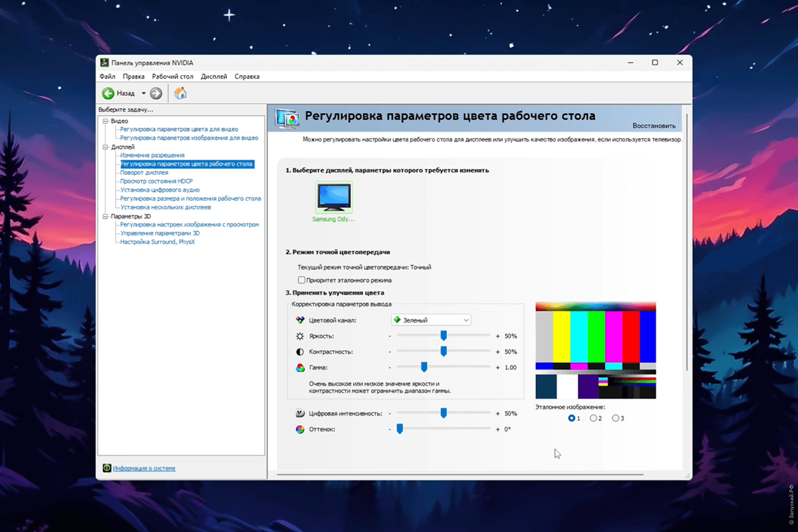Viewport: 798px width, 532px height.
Task: Select highlighted Регулировка параметров цвета рабочего стола item
Action: coord(187,164)
